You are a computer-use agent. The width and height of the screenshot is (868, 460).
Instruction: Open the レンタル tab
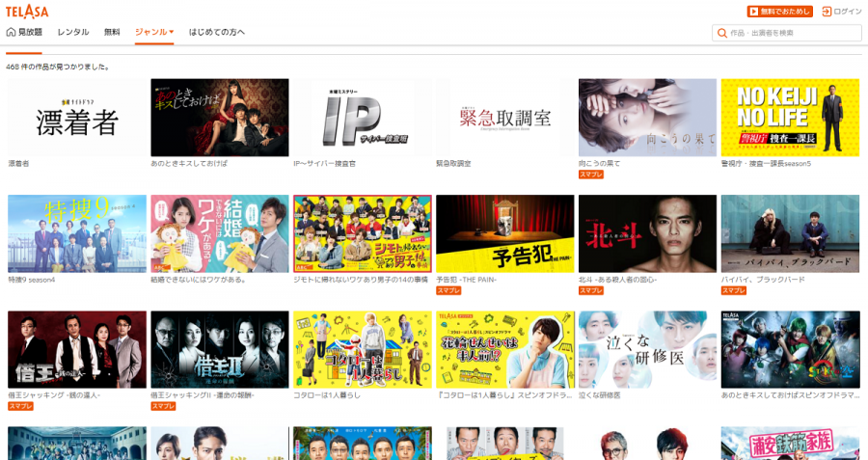(x=73, y=32)
